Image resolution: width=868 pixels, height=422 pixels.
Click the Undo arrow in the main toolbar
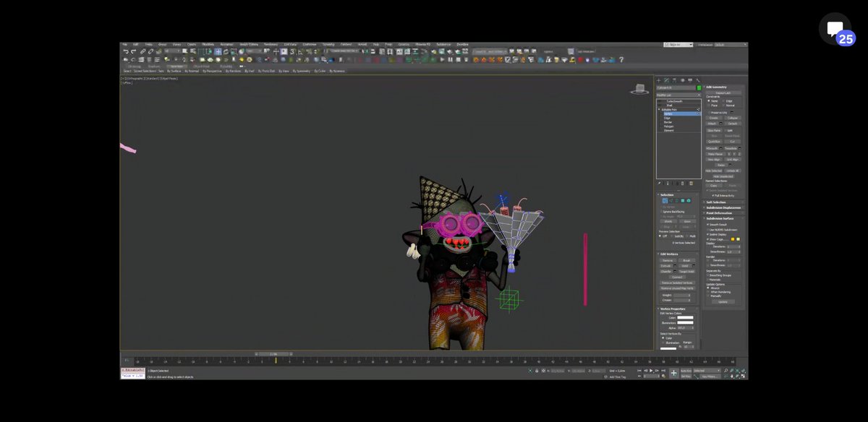point(126,51)
